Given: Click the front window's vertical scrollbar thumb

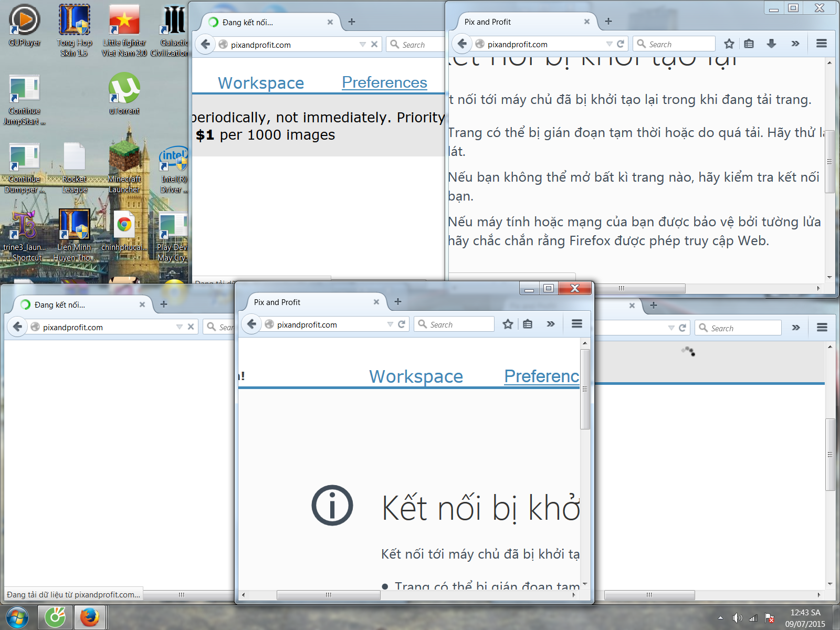Looking at the screenshot, I should coord(585,389).
